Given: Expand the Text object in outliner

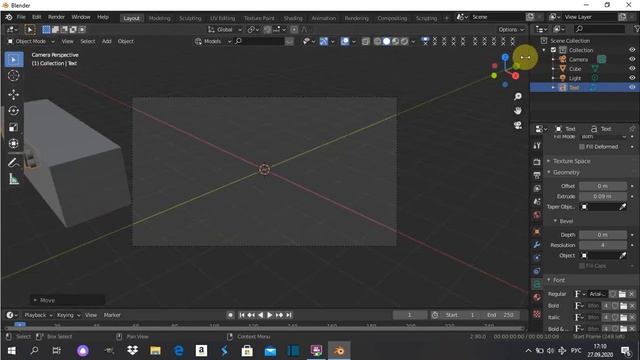Looking at the screenshot, I should (553, 87).
